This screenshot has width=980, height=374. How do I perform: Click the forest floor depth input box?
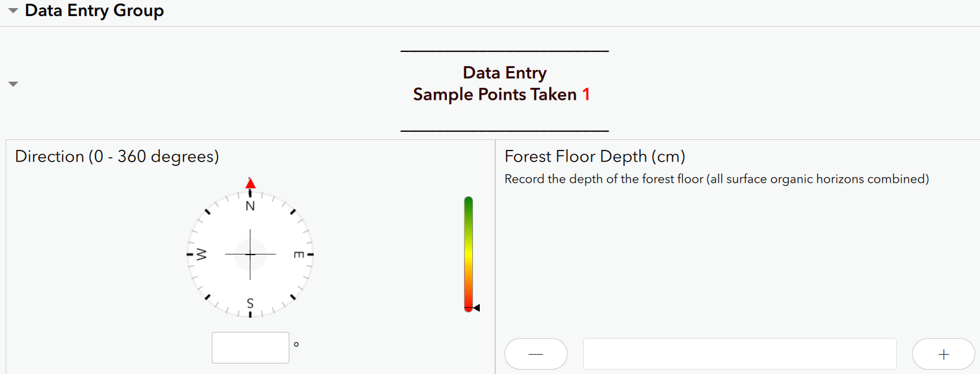pos(739,354)
